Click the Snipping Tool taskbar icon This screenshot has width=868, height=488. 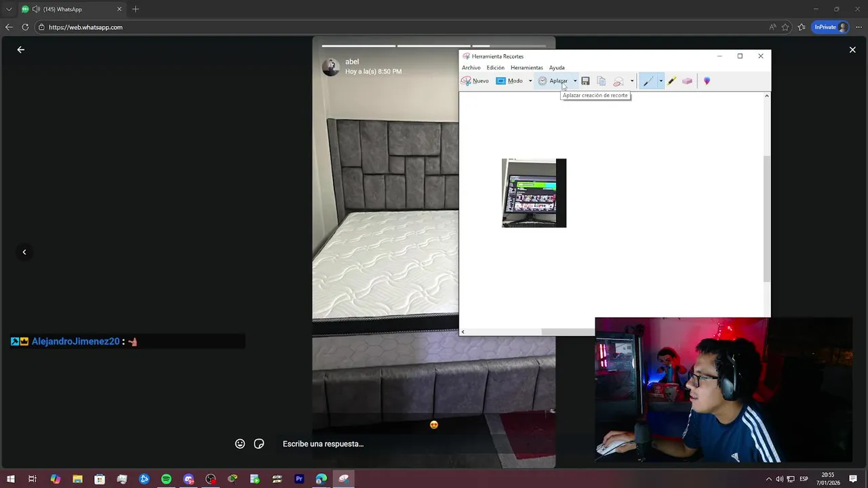[x=344, y=479]
